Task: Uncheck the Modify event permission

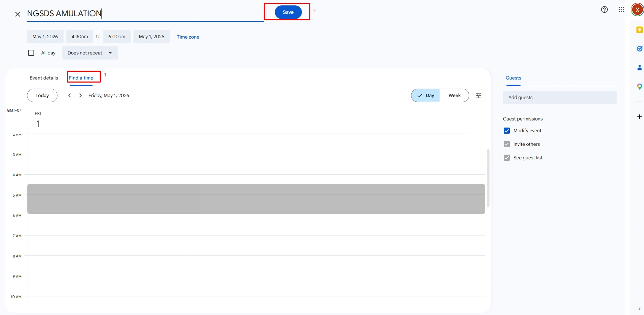Action: pos(507,131)
